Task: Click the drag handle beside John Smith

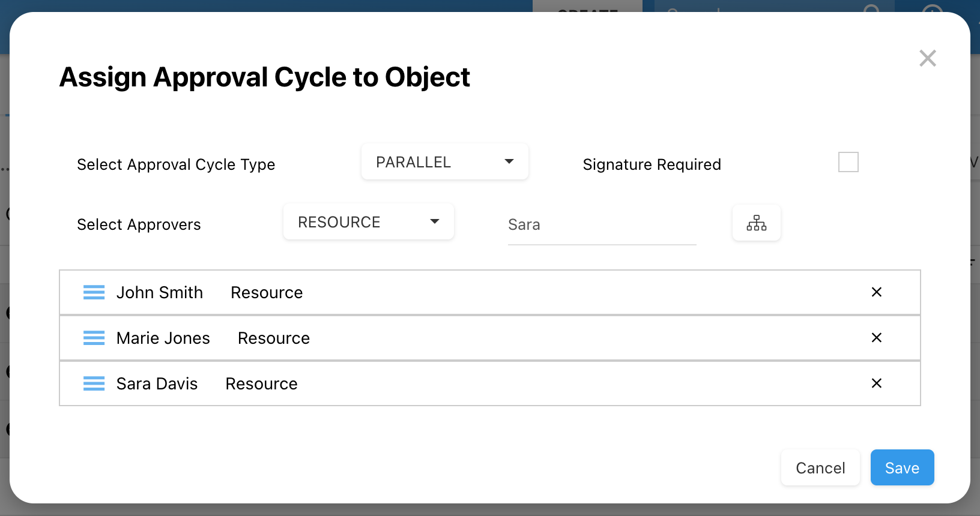Action: click(94, 292)
